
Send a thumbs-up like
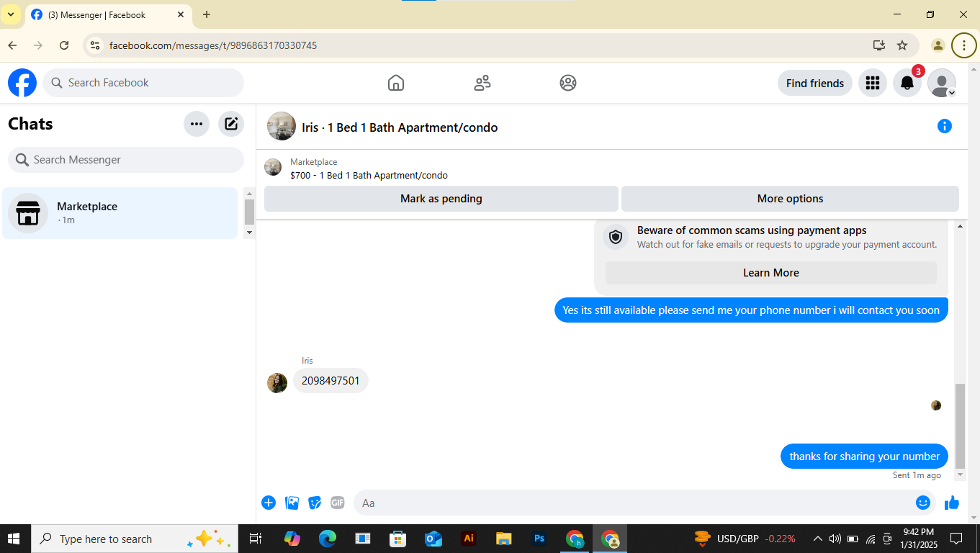click(x=952, y=503)
